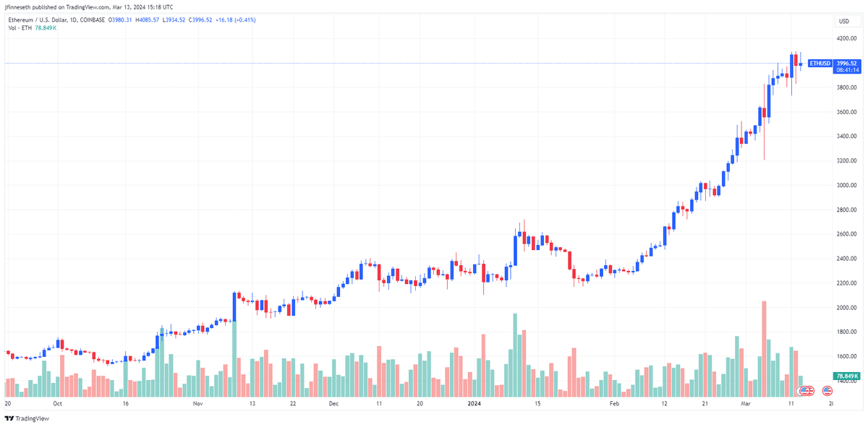Click the blue ETHUSD symbol label
868x427 pixels.
pyautogui.click(x=820, y=64)
